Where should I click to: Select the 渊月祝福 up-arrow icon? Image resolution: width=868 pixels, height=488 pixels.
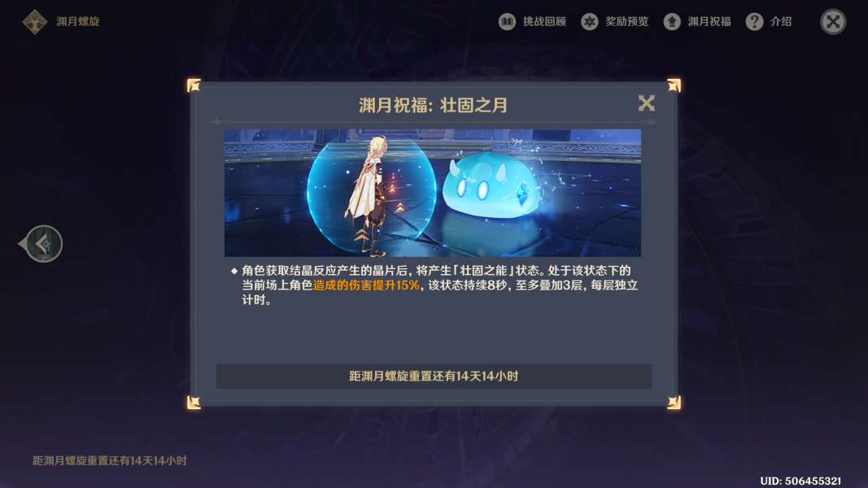672,22
